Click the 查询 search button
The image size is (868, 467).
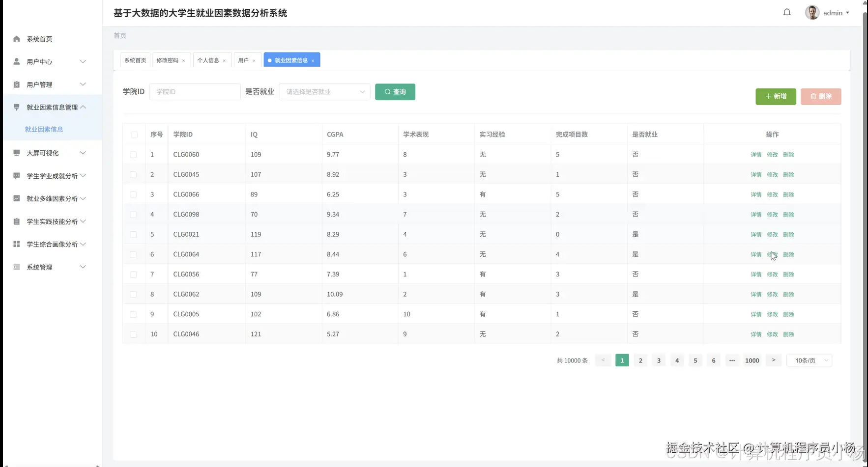click(395, 92)
